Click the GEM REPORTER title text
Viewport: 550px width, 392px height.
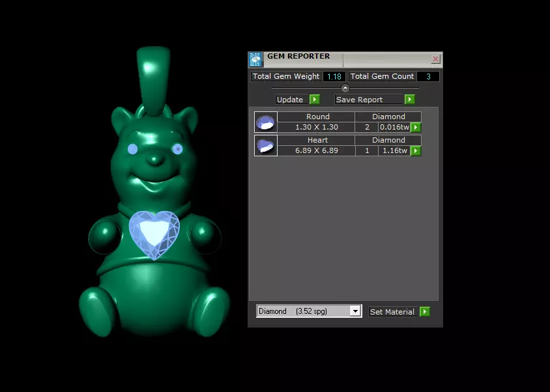[298, 56]
